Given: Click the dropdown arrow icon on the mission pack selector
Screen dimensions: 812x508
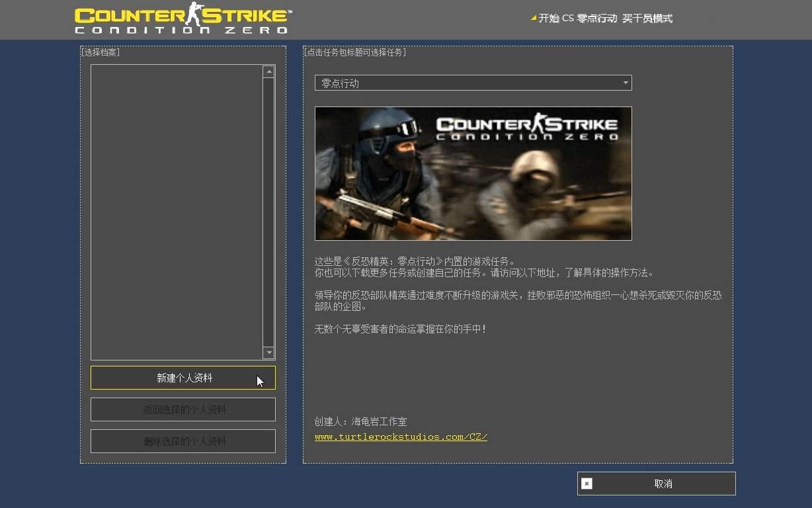Looking at the screenshot, I should (624, 83).
